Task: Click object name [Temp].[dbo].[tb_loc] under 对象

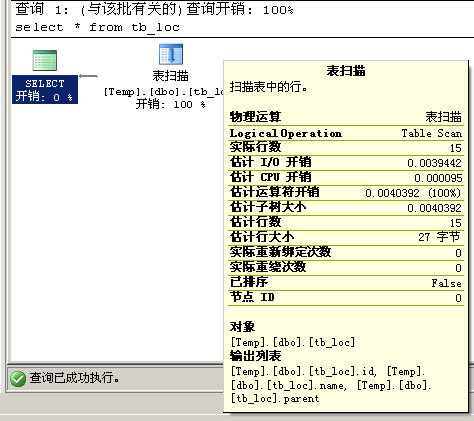Action: (x=293, y=342)
